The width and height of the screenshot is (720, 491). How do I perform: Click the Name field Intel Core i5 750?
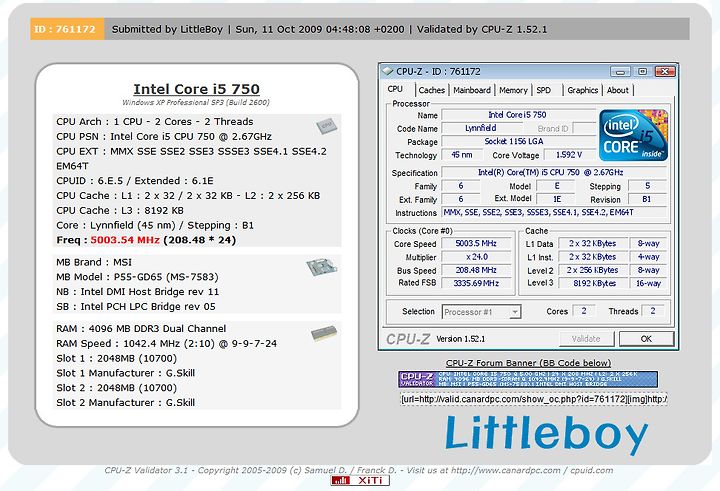(x=518, y=115)
